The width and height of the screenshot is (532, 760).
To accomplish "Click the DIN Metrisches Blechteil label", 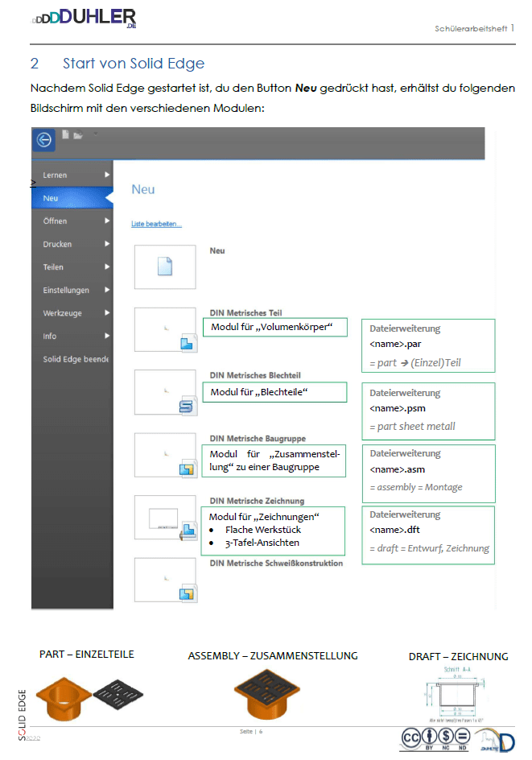I will tap(255, 376).
